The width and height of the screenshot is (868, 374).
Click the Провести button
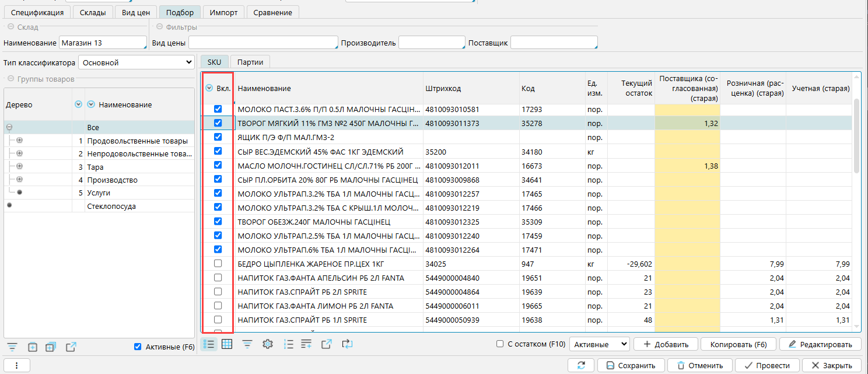tap(766, 365)
